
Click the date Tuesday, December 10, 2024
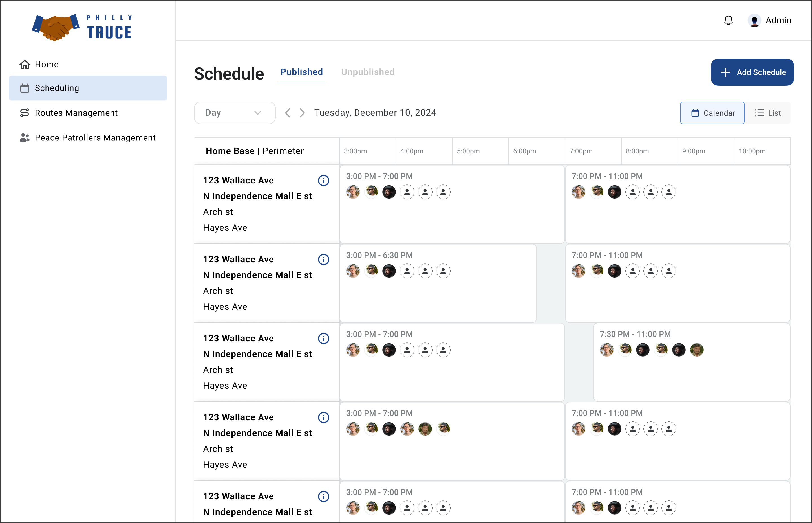click(375, 113)
